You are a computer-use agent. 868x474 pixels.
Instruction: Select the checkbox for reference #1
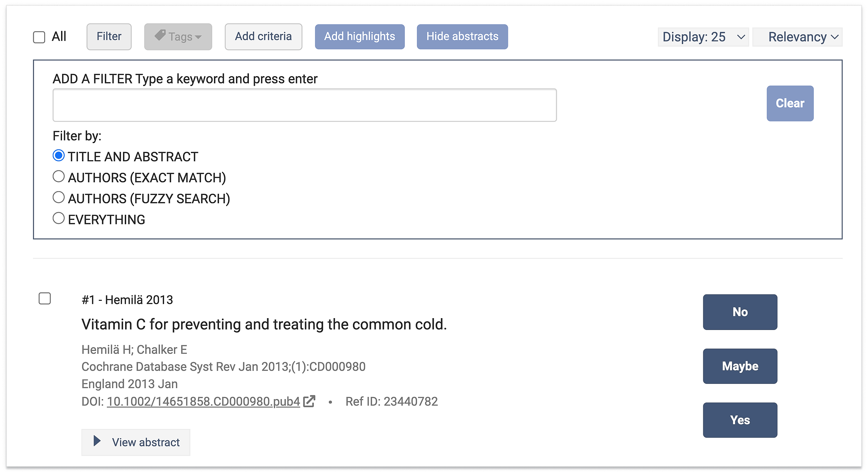pyautogui.click(x=45, y=298)
